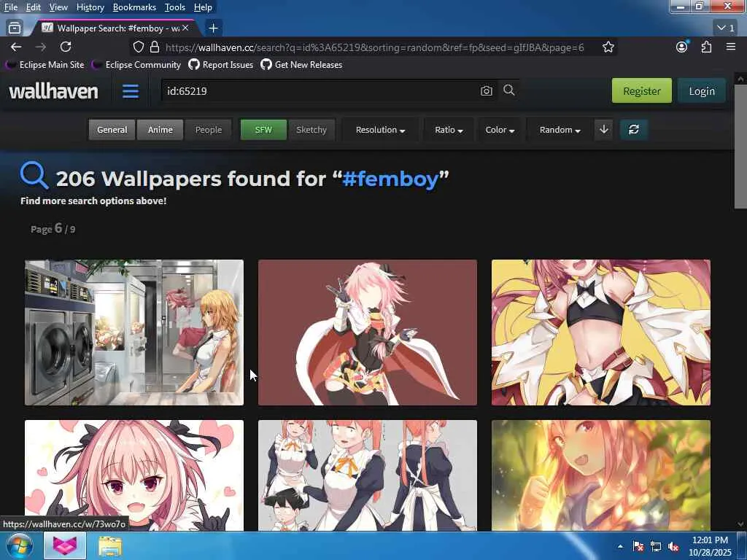
Task: Expand the Random sorting dropdown
Action: (x=560, y=130)
